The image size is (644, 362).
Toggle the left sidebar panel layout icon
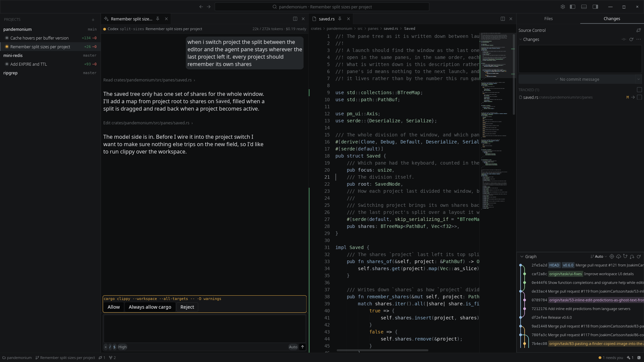pyautogui.click(x=573, y=7)
